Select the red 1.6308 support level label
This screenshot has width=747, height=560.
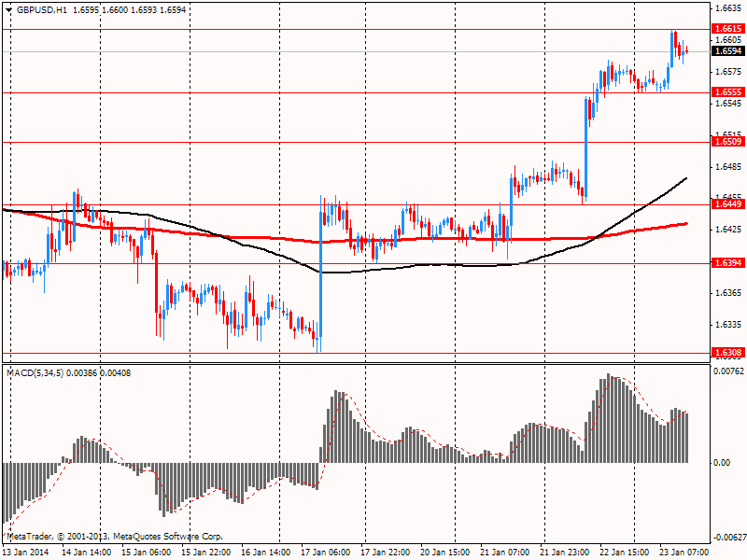tap(727, 353)
